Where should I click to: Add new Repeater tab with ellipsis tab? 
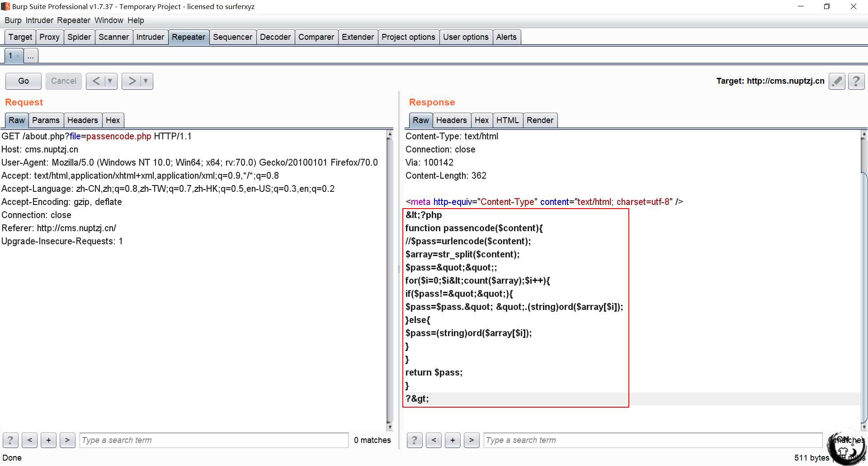click(31, 56)
